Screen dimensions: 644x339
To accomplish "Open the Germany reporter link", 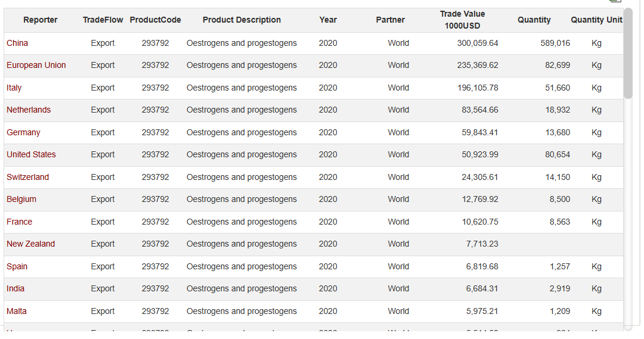I will (23, 133).
